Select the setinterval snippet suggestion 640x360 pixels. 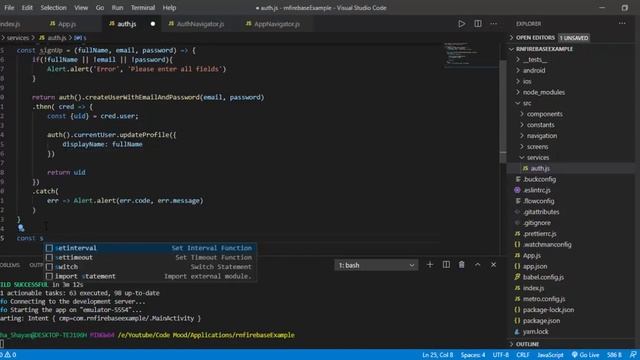(x=150, y=248)
